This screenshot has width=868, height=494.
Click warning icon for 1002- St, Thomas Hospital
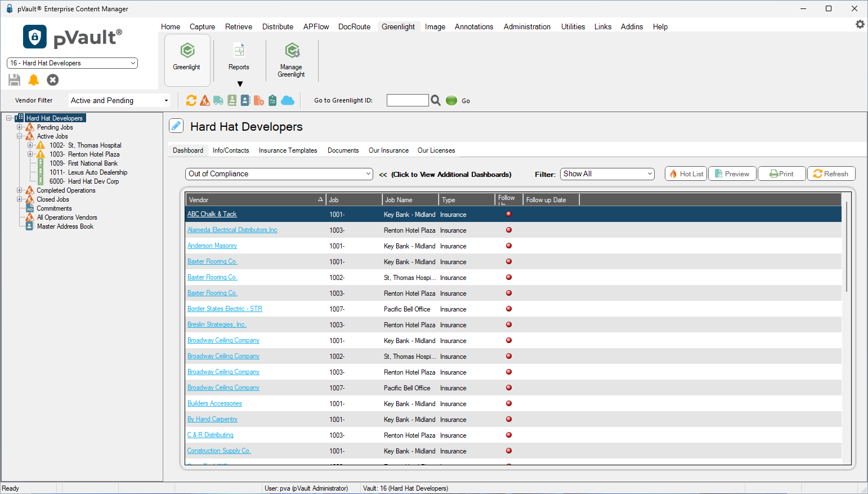[x=41, y=145]
